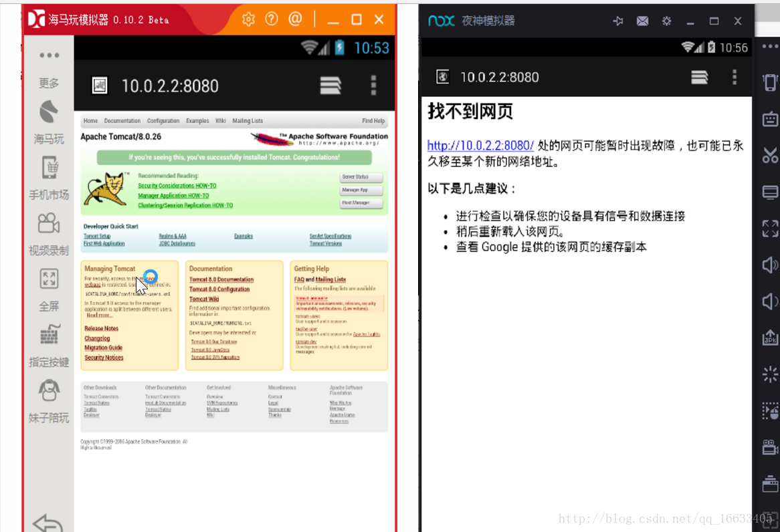Open 手机市场 phone market
The image size is (780, 532).
pos(49,178)
